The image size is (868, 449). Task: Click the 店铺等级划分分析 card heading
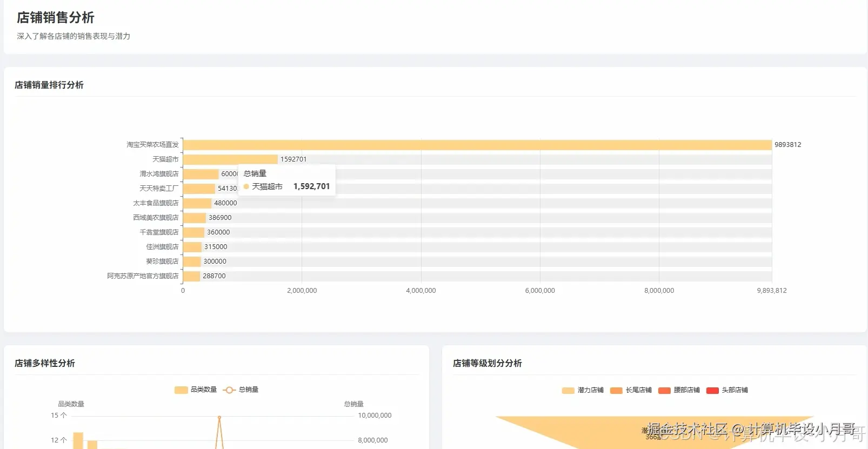tap(488, 363)
